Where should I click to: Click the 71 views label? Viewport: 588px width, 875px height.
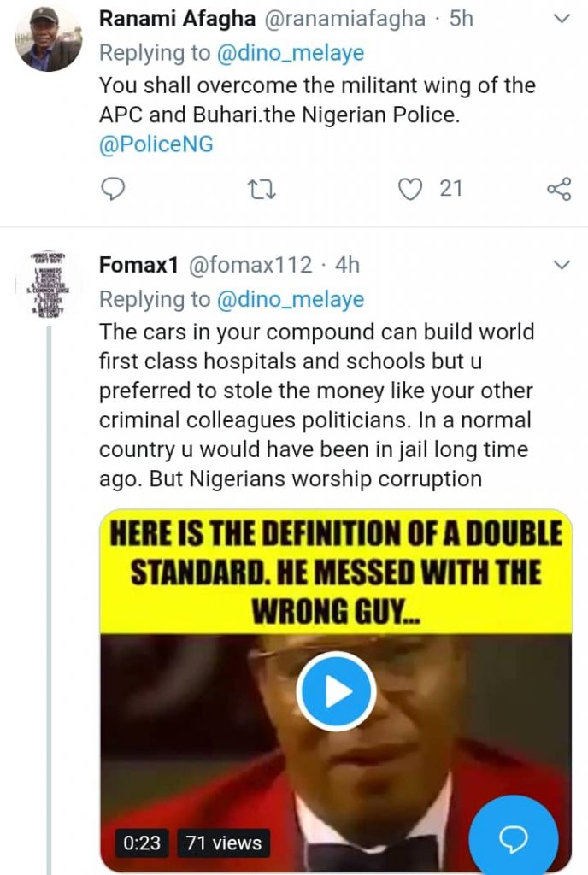coord(224,843)
